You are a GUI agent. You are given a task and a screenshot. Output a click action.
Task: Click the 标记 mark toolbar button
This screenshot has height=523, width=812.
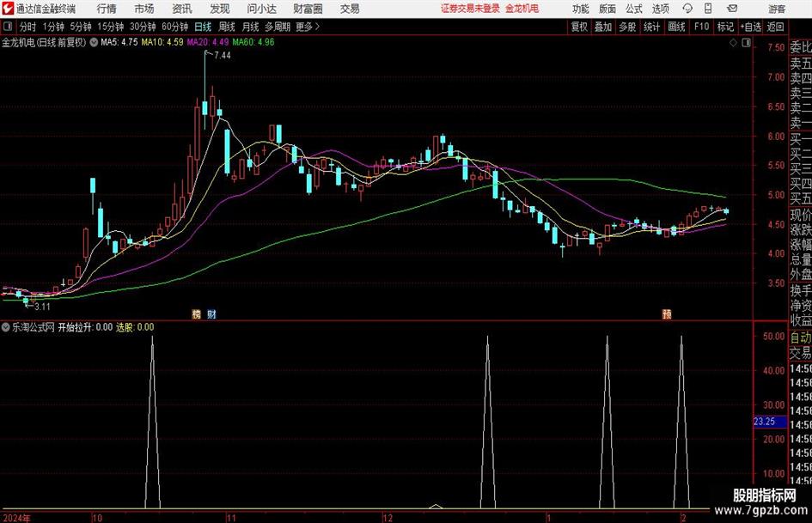pos(725,27)
